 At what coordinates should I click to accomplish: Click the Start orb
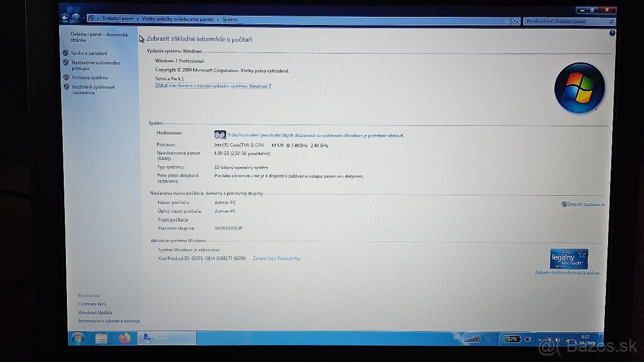pyautogui.click(x=79, y=339)
